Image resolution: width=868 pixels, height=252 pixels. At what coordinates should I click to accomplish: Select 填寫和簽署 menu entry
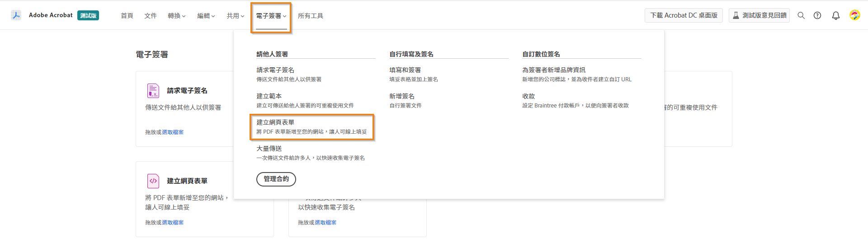pyautogui.click(x=405, y=70)
